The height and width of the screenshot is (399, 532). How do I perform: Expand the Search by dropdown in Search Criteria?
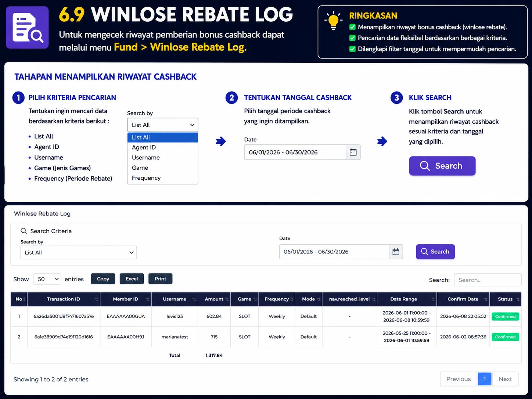click(79, 252)
